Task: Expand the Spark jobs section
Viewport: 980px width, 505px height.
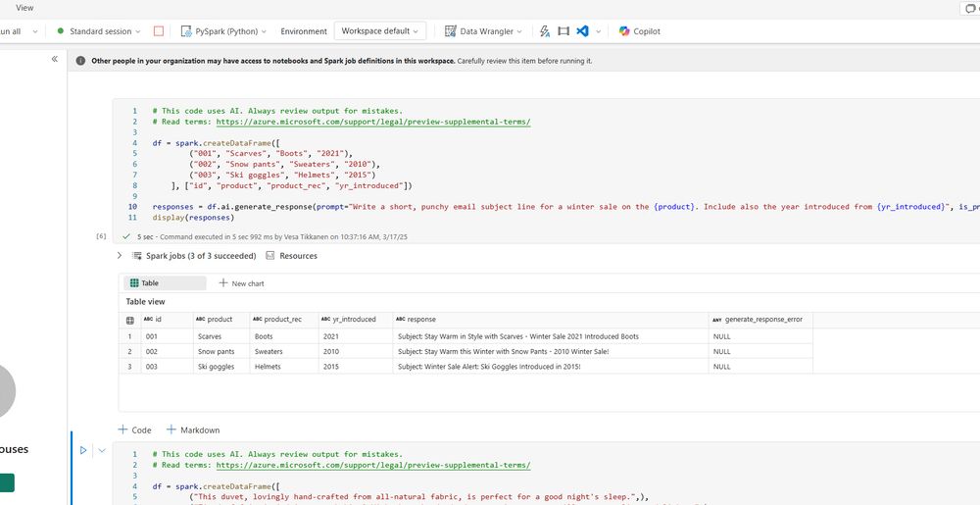Action: coord(120,256)
